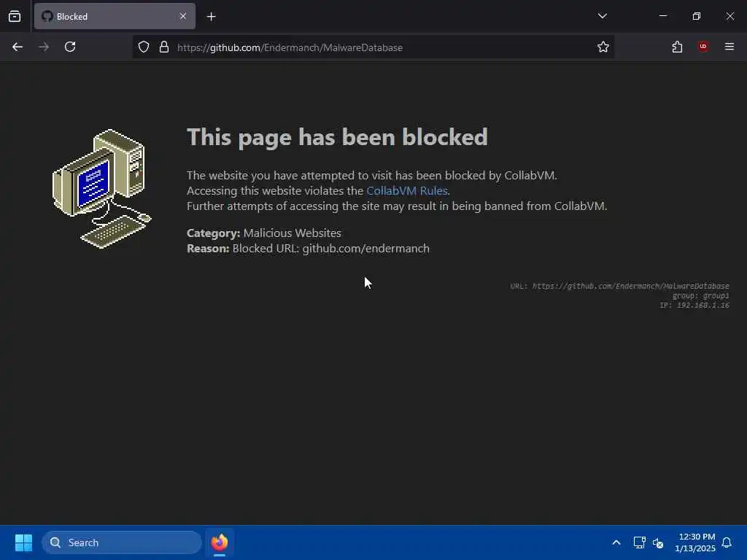The width and height of the screenshot is (747, 560).
Task: Open a new tab with the plus button
Action: [211, 17]
